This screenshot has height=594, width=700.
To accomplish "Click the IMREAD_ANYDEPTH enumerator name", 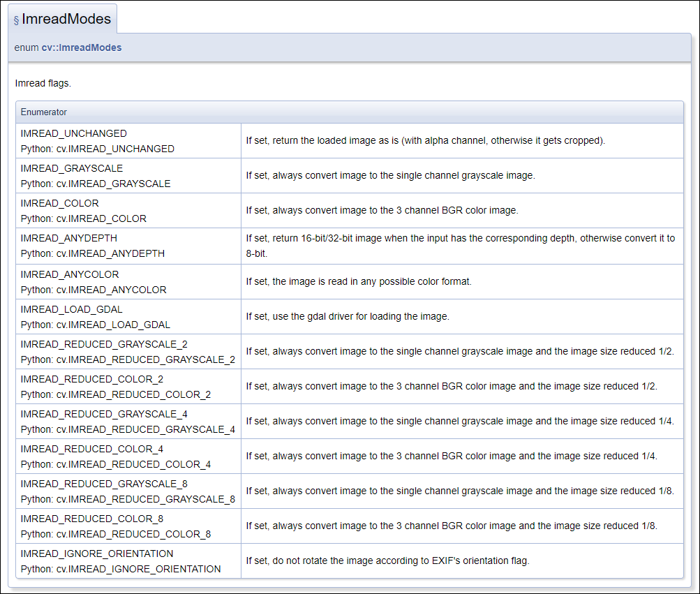I will (69, 238).
